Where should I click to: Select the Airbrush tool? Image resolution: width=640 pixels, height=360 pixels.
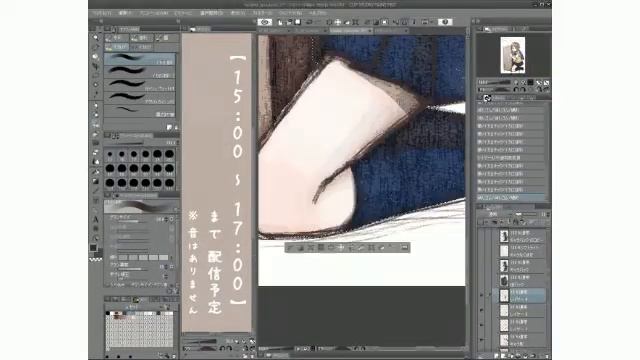96,133
